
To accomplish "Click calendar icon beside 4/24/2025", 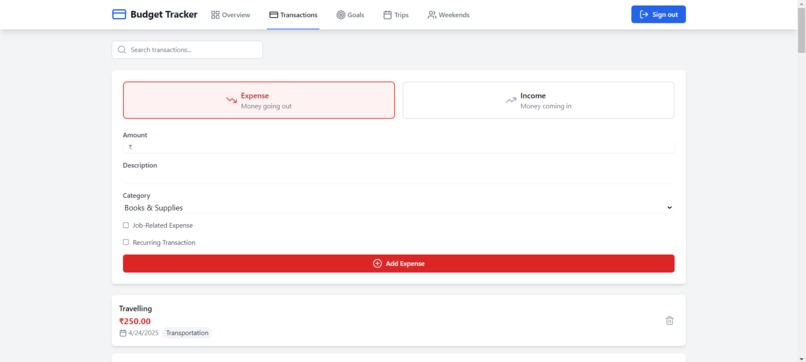I will 123,333.
